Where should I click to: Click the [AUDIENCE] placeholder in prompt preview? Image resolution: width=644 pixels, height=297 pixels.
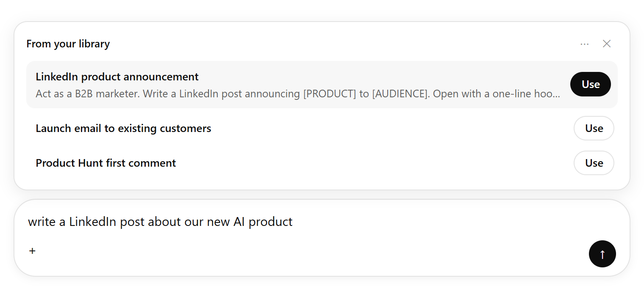coord(400,93)
